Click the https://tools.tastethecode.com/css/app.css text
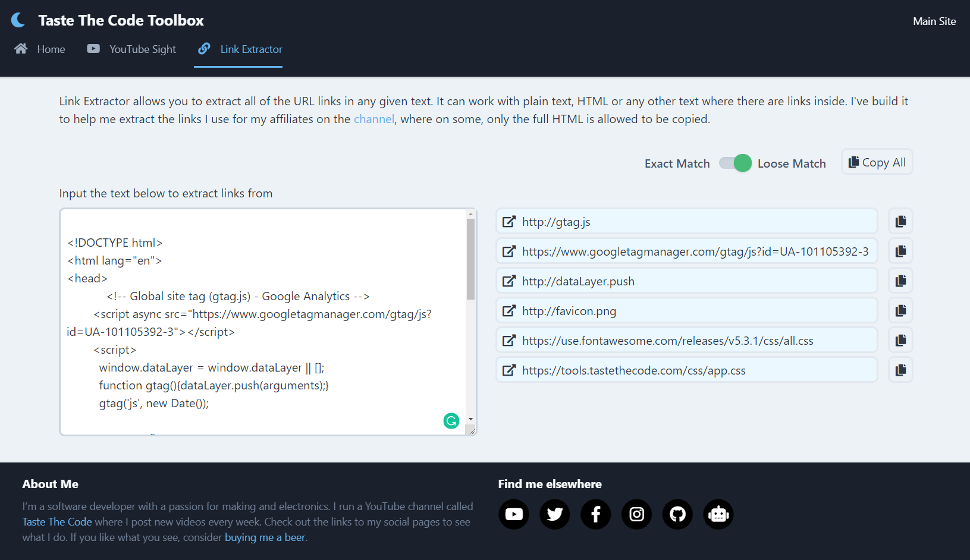The image size is (970, 560). point(634,370)
